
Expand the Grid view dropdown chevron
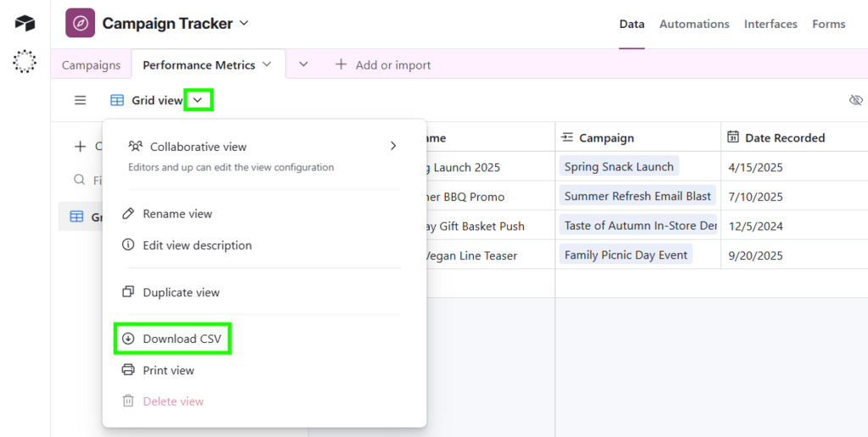tap(198, 100)
